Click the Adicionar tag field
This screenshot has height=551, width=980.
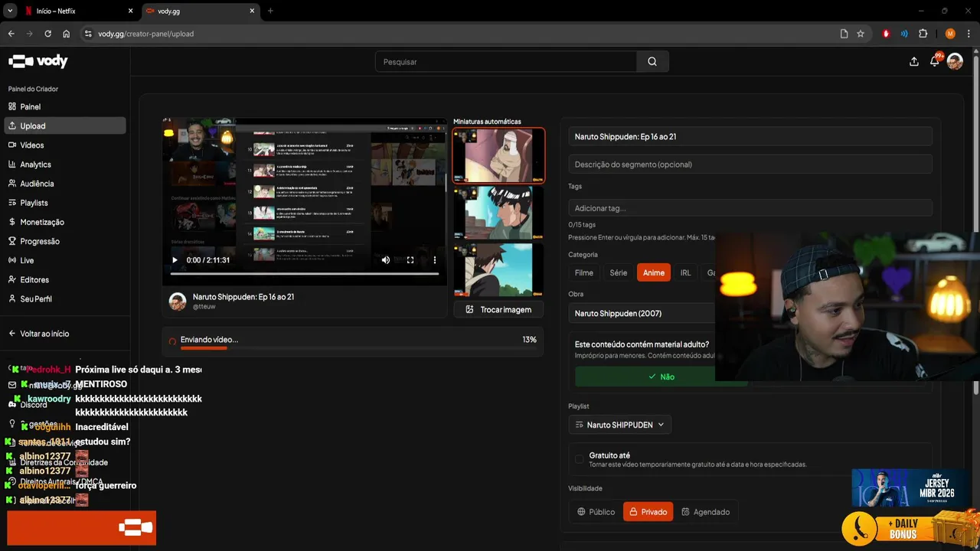750,208
